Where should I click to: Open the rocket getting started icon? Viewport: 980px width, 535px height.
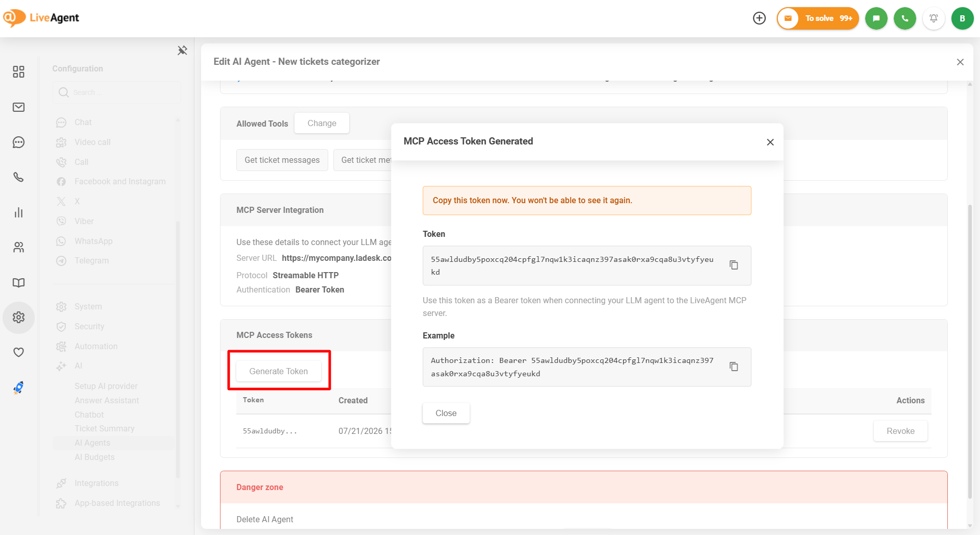tap(18, 387)
